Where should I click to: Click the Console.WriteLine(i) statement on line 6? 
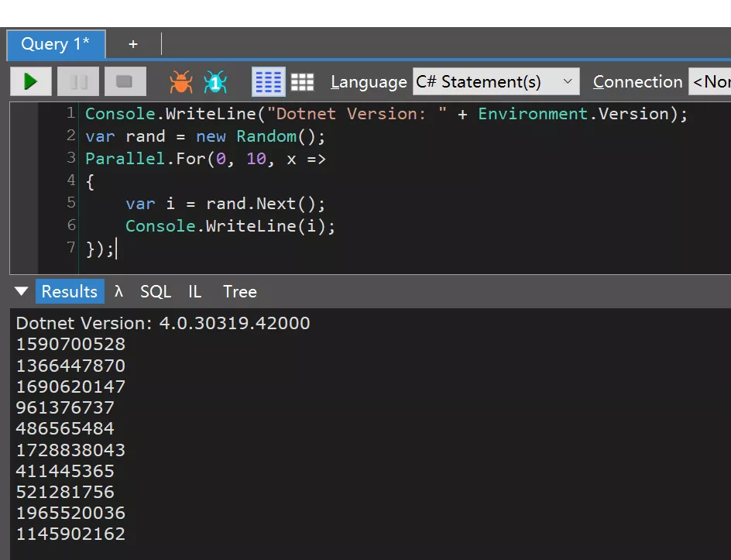230,225
